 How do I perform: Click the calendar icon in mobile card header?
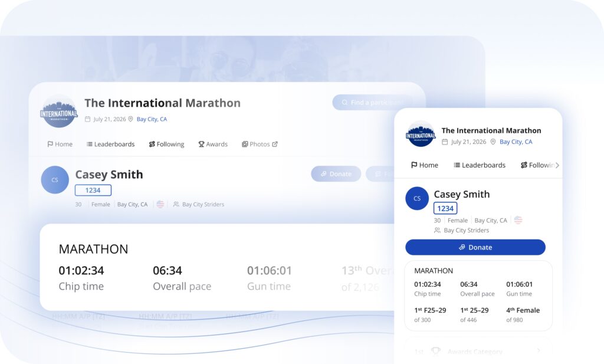(x=445, y=142)
